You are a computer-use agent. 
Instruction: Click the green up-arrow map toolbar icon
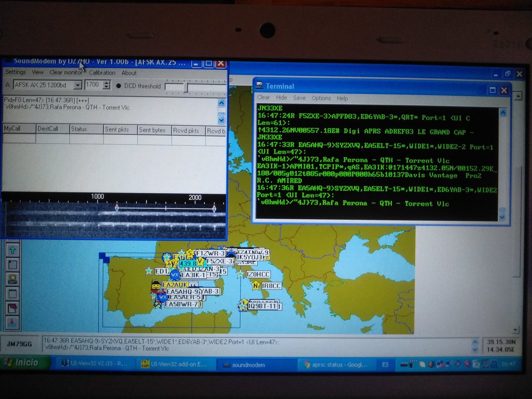(12, 250)
